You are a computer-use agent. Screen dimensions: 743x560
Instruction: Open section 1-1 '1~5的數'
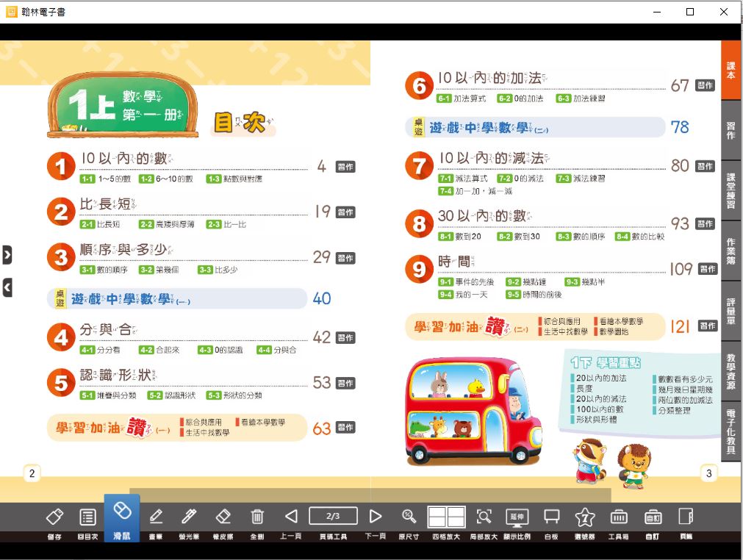point(106,179)
